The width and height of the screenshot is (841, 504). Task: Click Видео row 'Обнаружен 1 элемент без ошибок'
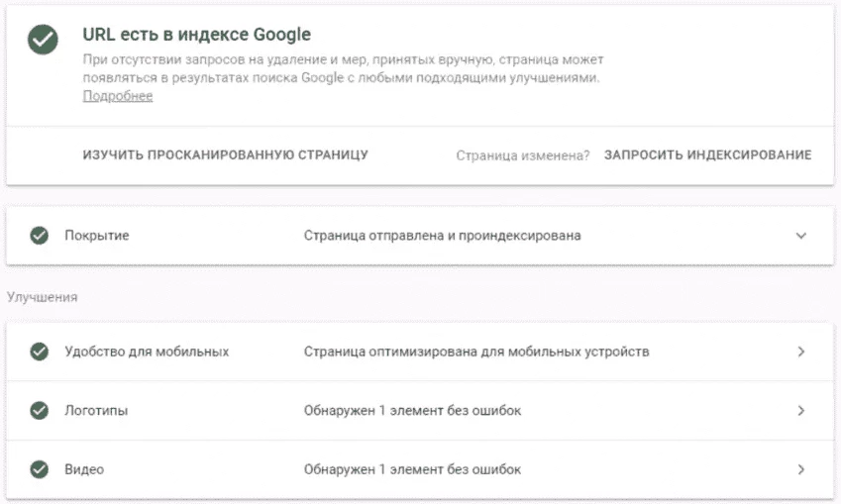tap(412, 469)
